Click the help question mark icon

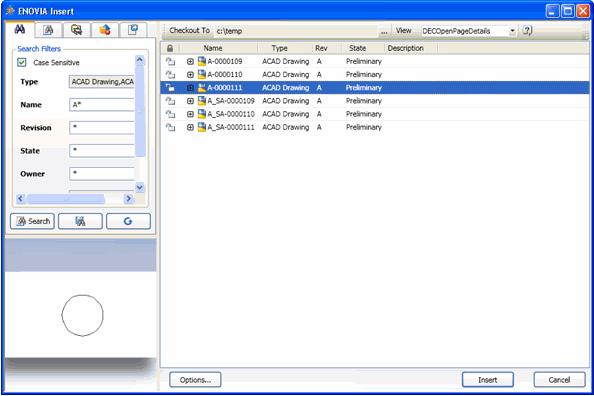(527, 30)
